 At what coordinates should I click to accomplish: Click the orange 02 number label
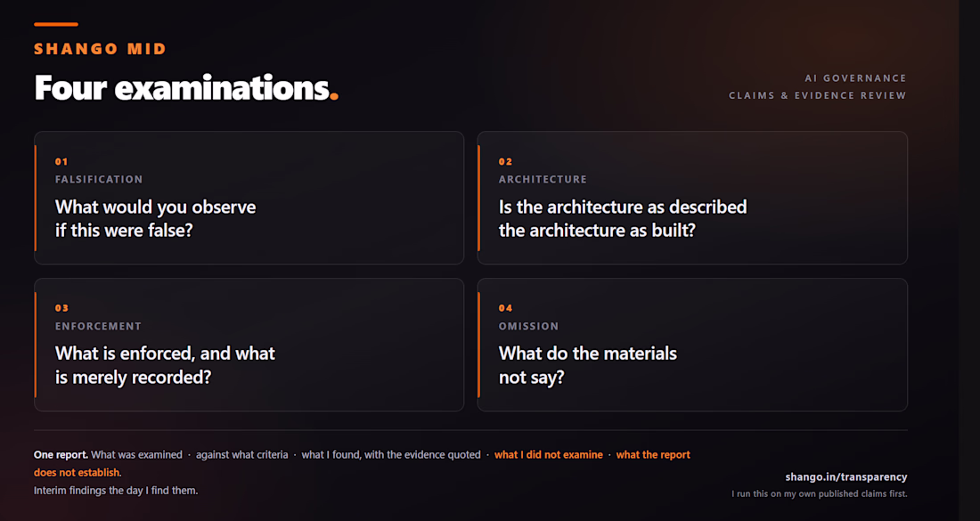pyautogui.click(x=505, y=162)
